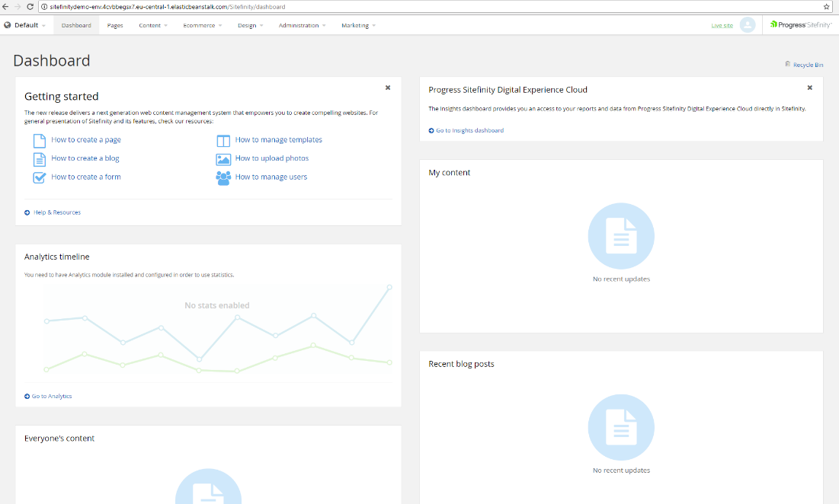The image size is (839, 504).
Task: Click the templates layout icon
Action: pyautogui.click(x=223, y=141)
